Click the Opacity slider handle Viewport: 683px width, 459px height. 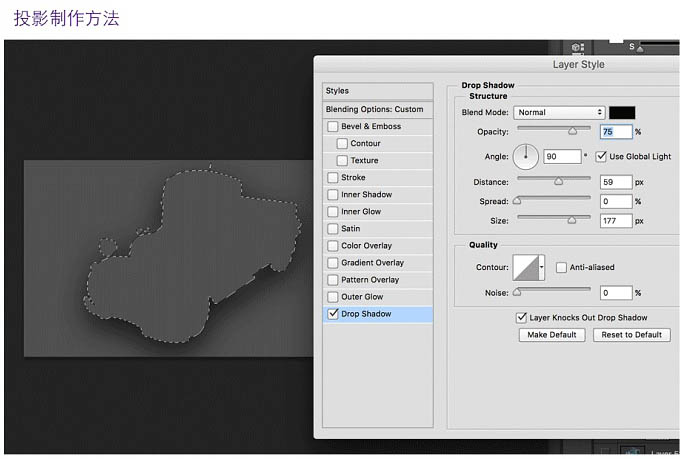point(572,131)
